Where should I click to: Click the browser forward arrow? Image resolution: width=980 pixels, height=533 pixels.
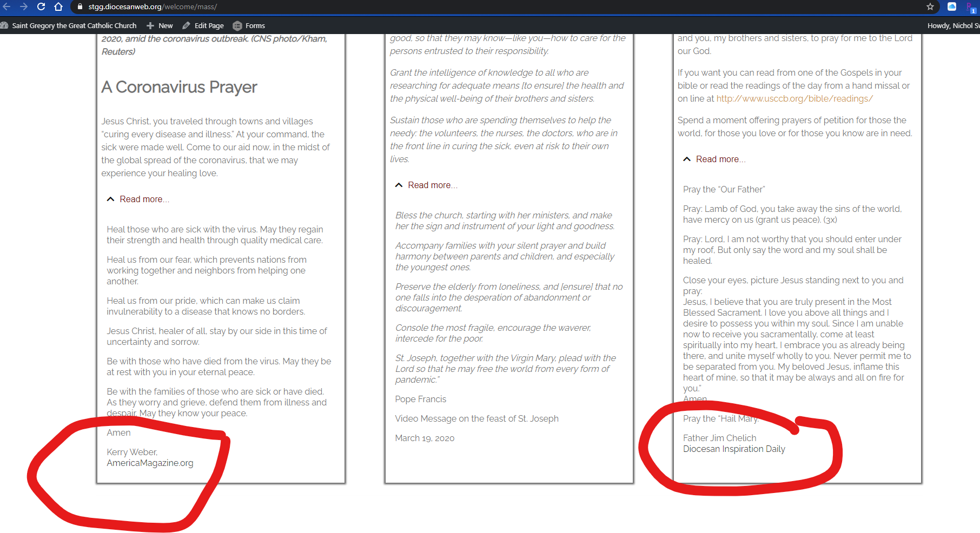pyautogui.click(x=24, y=6)
